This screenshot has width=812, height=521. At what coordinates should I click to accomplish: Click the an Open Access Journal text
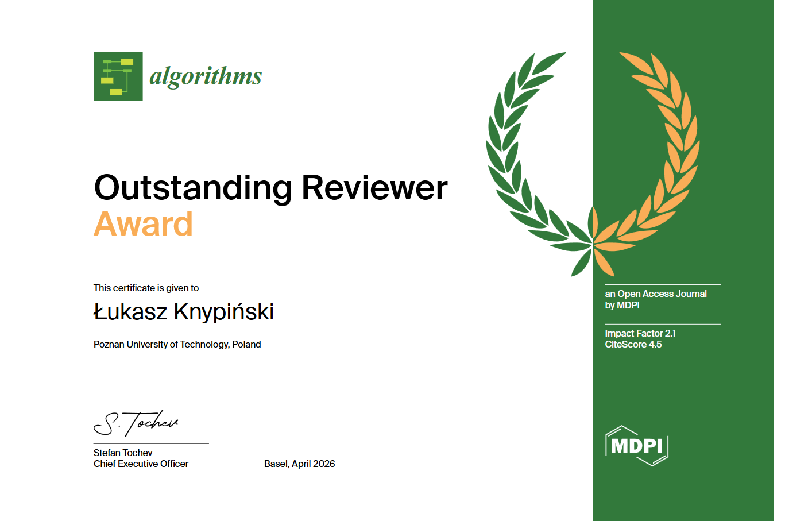point(656,294)
